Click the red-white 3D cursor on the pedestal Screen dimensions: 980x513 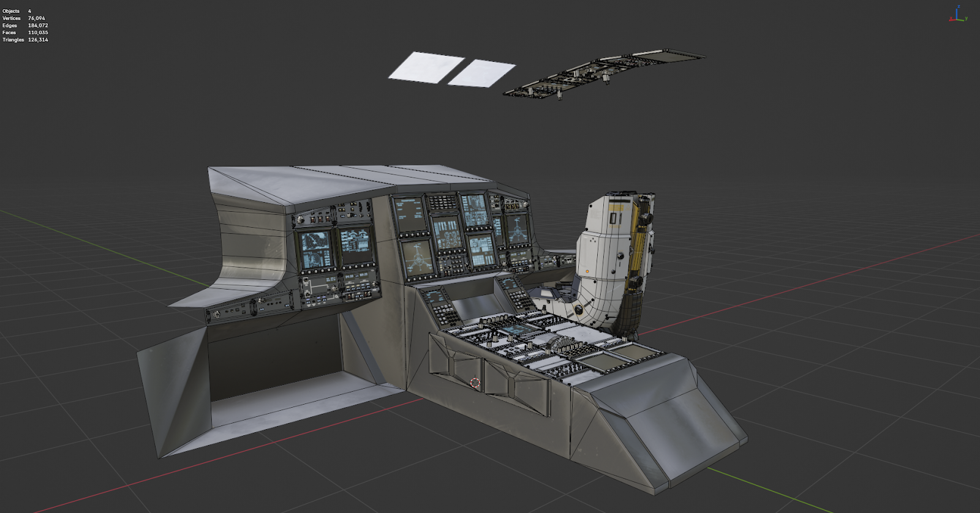coord(475,383)
